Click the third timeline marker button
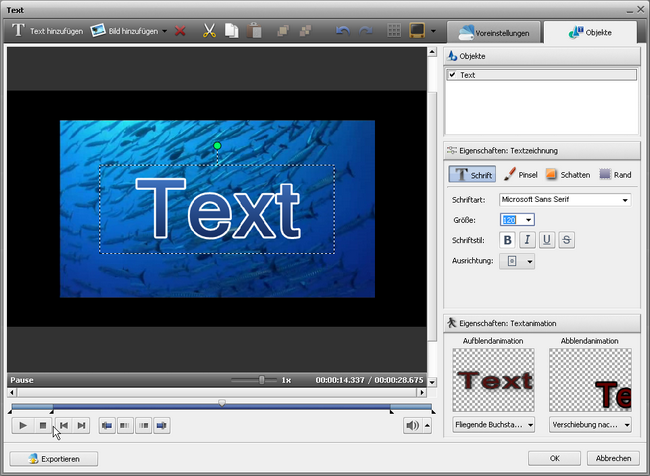 click(x=143, y=425)
